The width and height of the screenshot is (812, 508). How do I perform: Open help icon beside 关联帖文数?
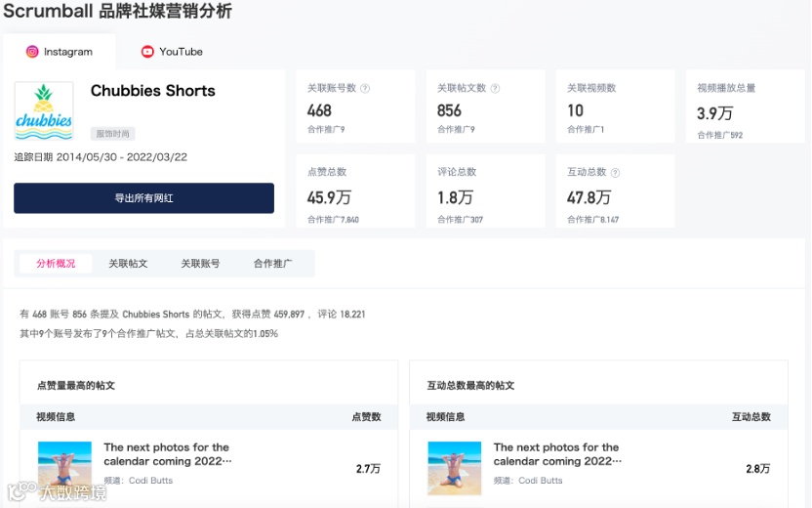(x=495, y=89)
